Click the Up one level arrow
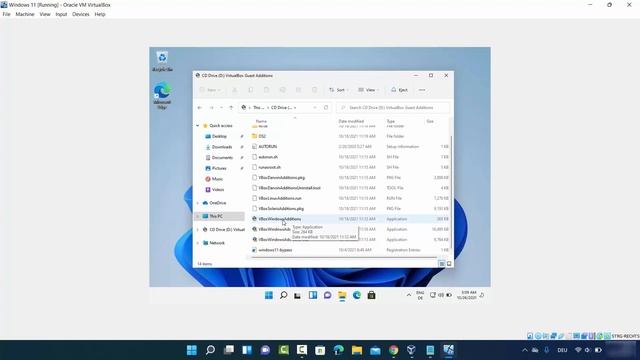640x360 pixels. [x=231, y=108]
